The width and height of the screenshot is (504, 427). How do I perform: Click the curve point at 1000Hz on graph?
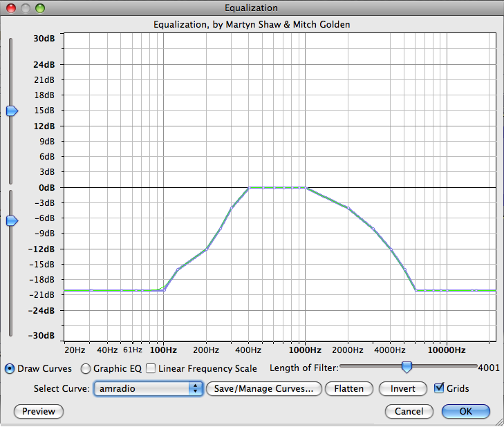pos(305,187)
